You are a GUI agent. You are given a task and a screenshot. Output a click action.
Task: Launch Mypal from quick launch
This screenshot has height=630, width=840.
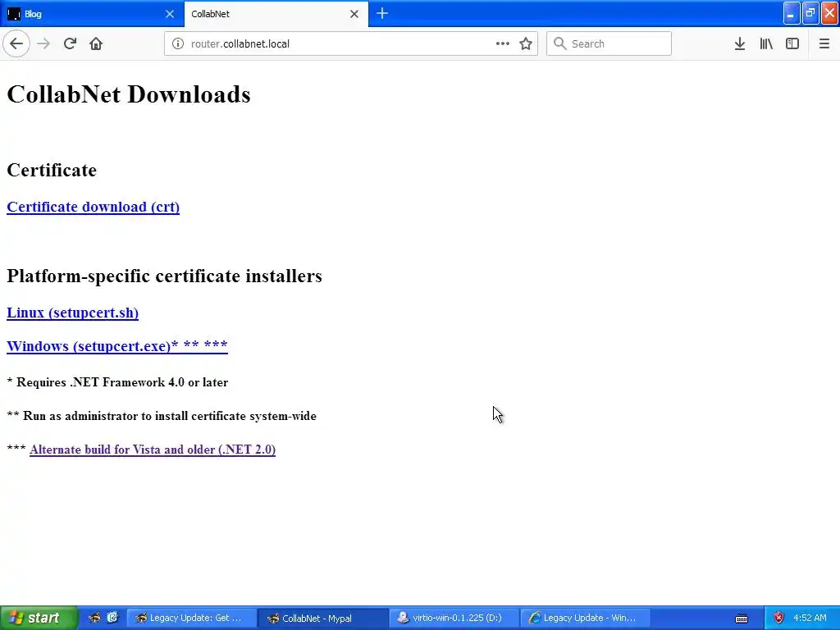pyautogui.click(x=94, y=618)
